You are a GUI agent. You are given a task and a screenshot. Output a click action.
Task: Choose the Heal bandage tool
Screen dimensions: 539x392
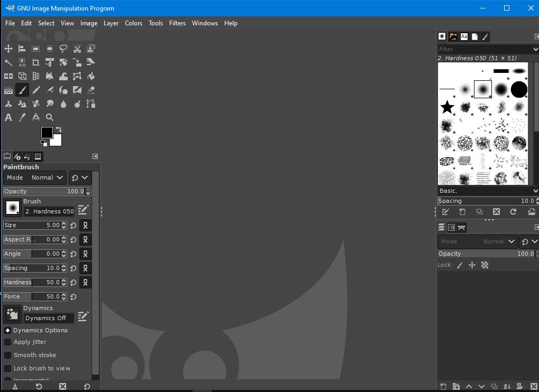tap(36, 104)
